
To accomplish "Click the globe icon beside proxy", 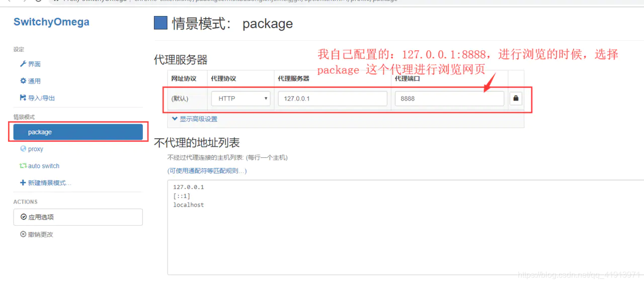I will [x=23, y=149].
